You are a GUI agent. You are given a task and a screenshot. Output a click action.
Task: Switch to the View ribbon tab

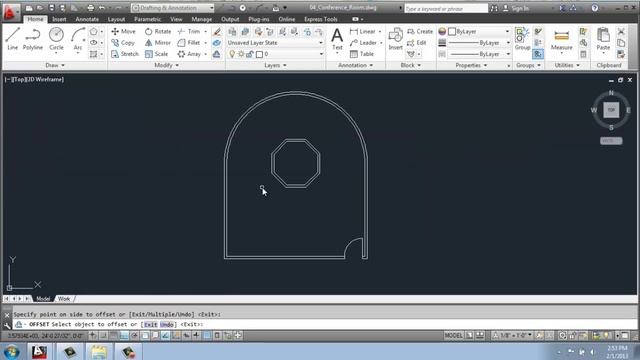pos(176,19)
